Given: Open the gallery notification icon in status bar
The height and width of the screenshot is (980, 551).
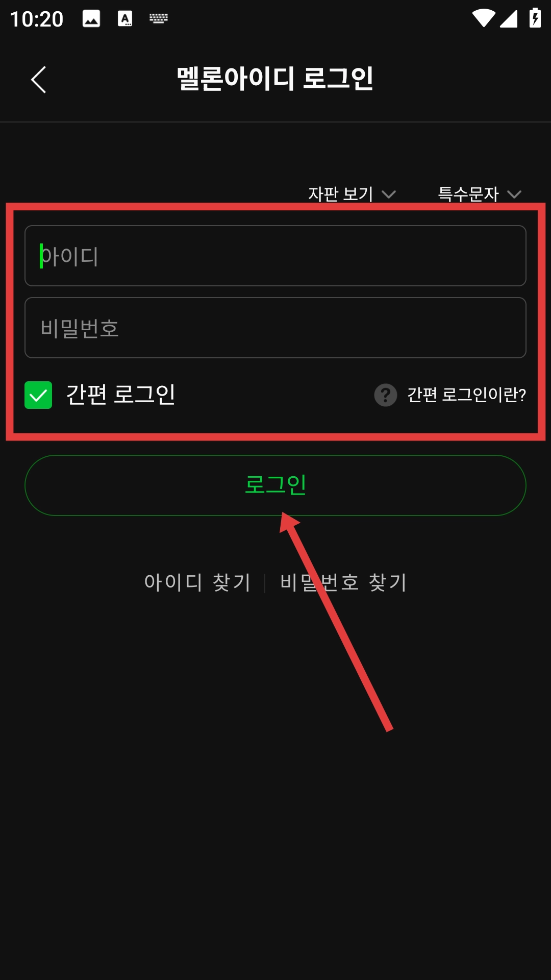Looking at the screenshot, I should (x=91, y=19).
